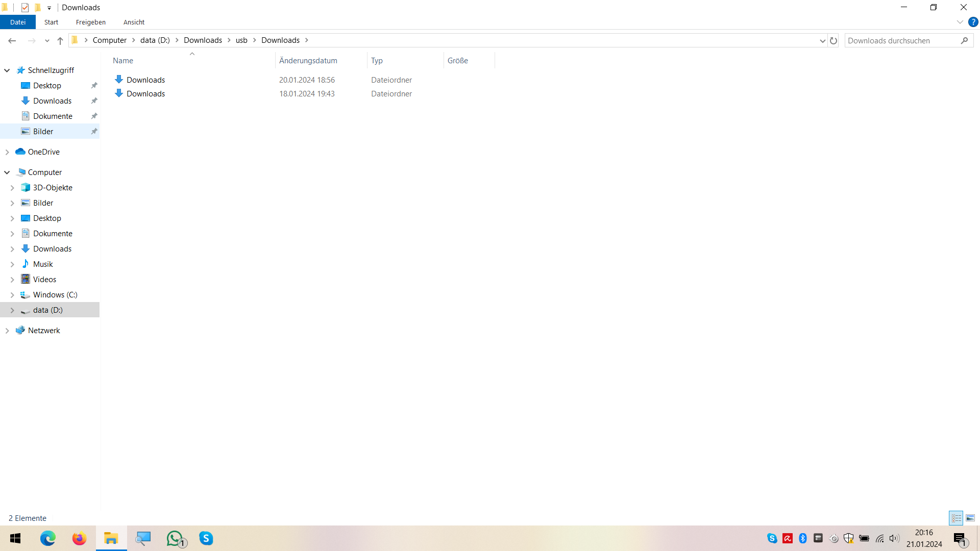Open the Ansicht ribbon tab

[x=134, y=22]
